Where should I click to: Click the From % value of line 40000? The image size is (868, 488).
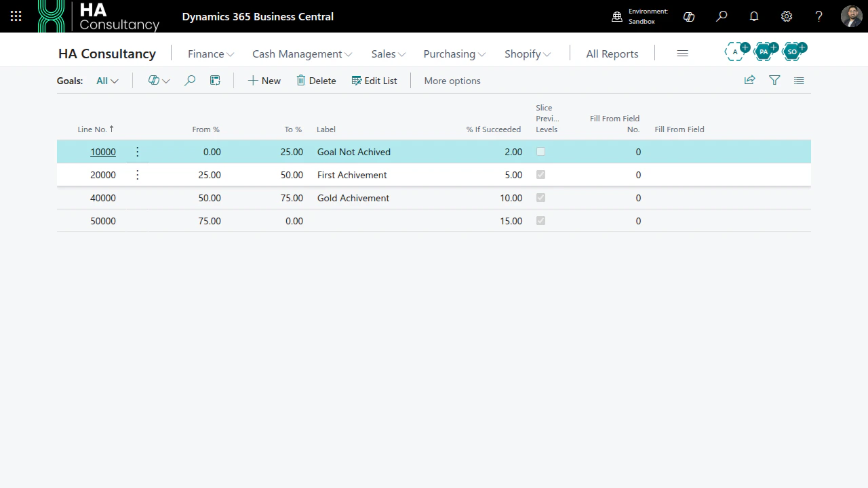click(x=210, y=198)
